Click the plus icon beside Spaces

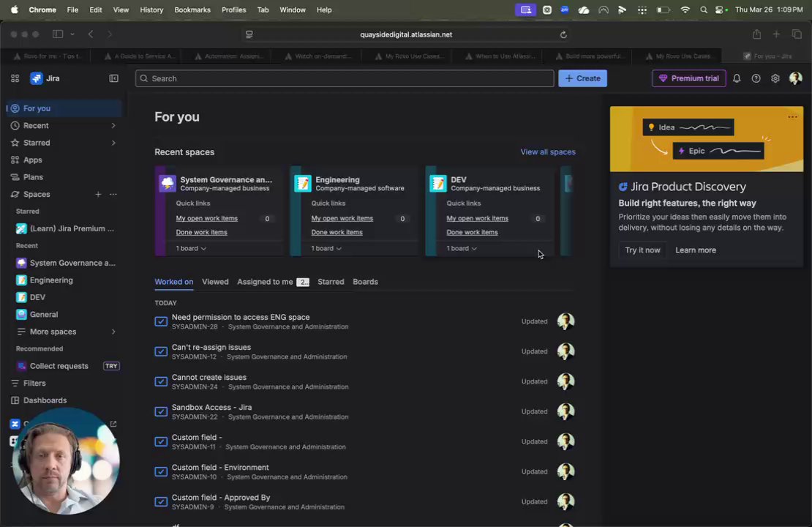point(98,194)
